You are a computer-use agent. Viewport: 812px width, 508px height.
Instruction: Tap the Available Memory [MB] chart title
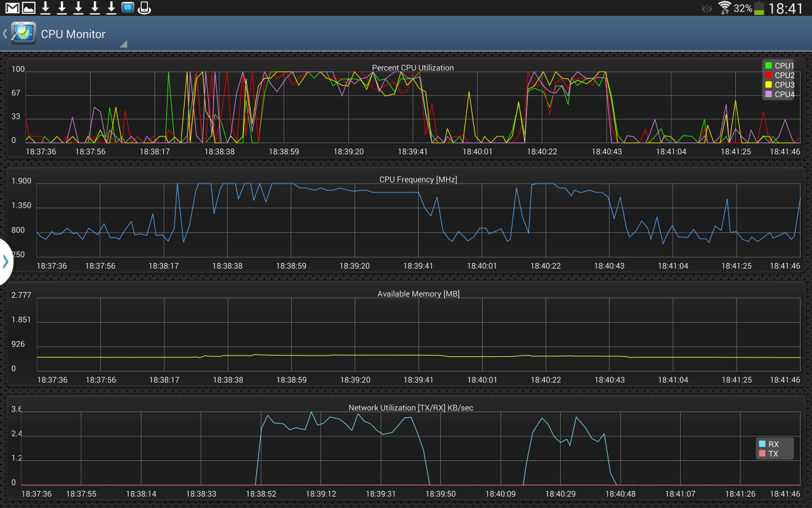(418, 294)
